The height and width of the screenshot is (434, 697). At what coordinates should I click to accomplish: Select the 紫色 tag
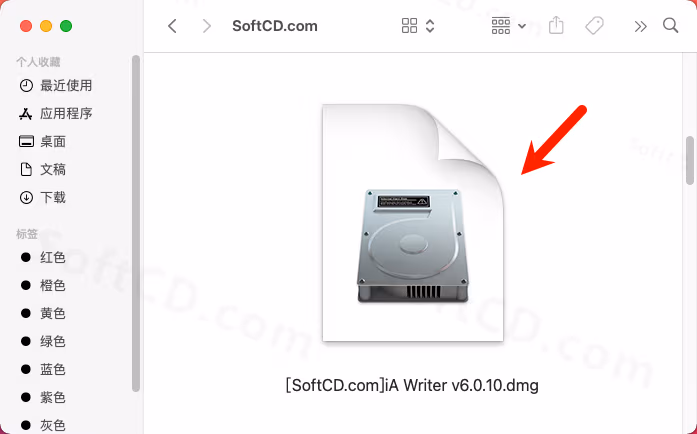[43, 397]
